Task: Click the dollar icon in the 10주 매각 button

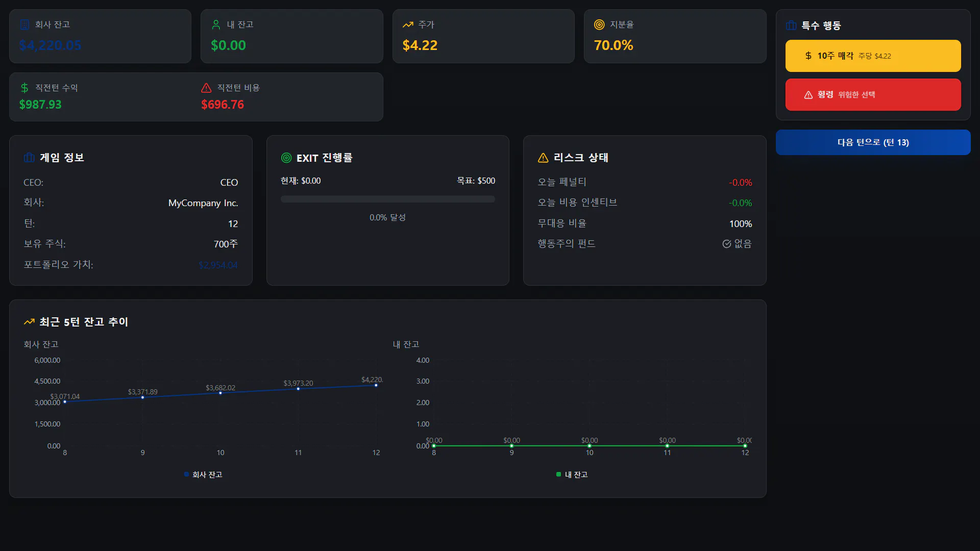Action: 808,56
